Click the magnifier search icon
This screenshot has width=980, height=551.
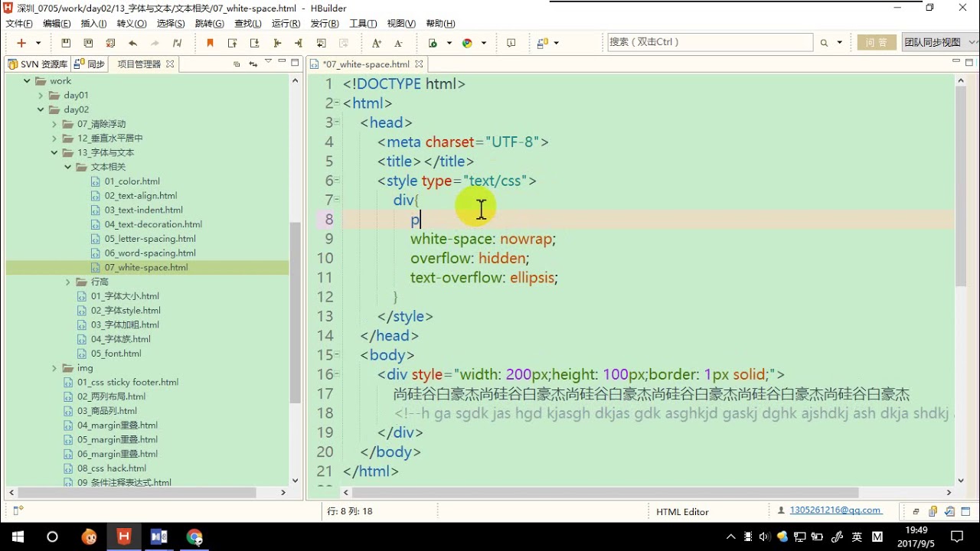click(x=824, y=43)
